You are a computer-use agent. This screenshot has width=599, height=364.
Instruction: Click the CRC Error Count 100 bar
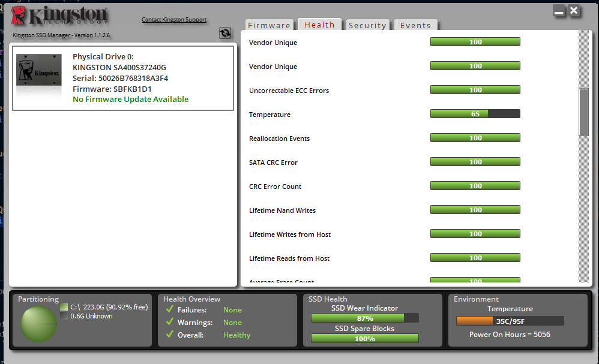click(x=475, y=186)
